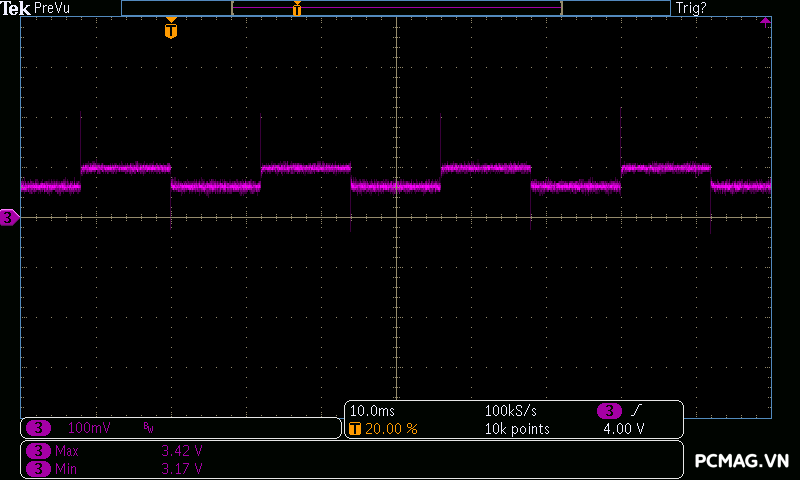The width and height of the screenshot is (800, 480).
Task: Click the small T marker in record bar
Action: click(296, 9)
